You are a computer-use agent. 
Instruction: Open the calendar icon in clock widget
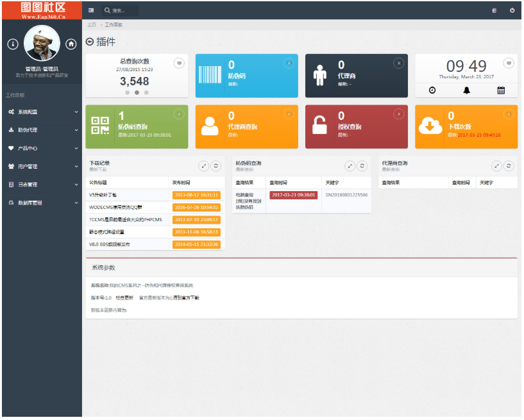(x=501, y=90)
